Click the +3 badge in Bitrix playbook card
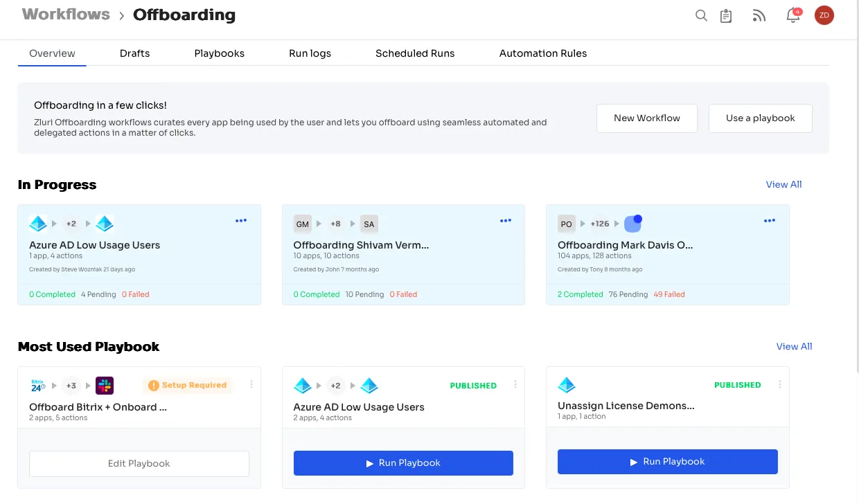859x504 pixels. click(x=71, y=386)
